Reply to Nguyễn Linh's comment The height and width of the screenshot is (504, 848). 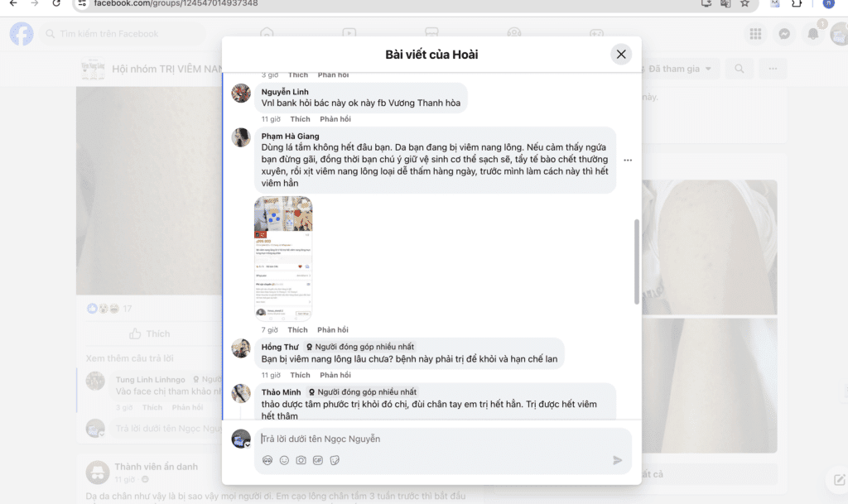click(x=335, y=119)
